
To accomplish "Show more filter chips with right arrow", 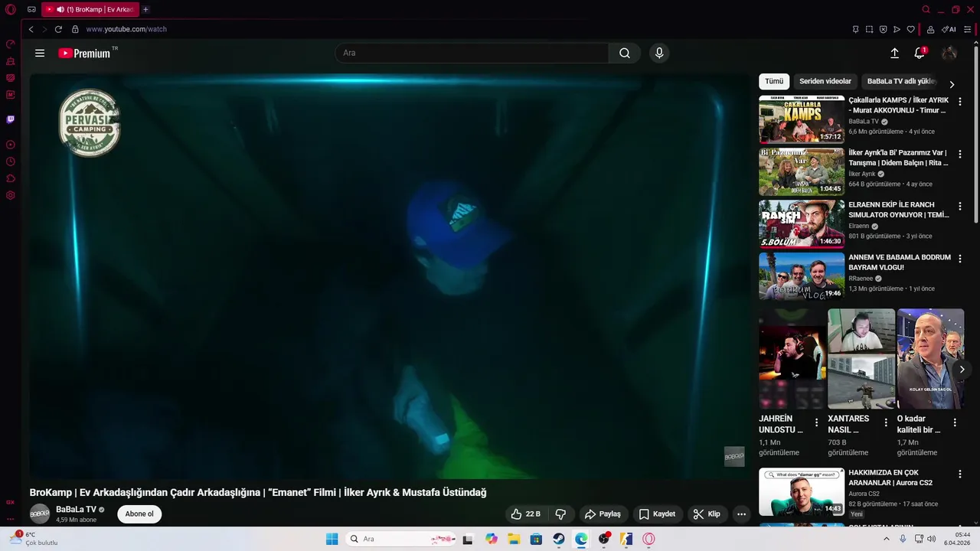I will 952,84.
